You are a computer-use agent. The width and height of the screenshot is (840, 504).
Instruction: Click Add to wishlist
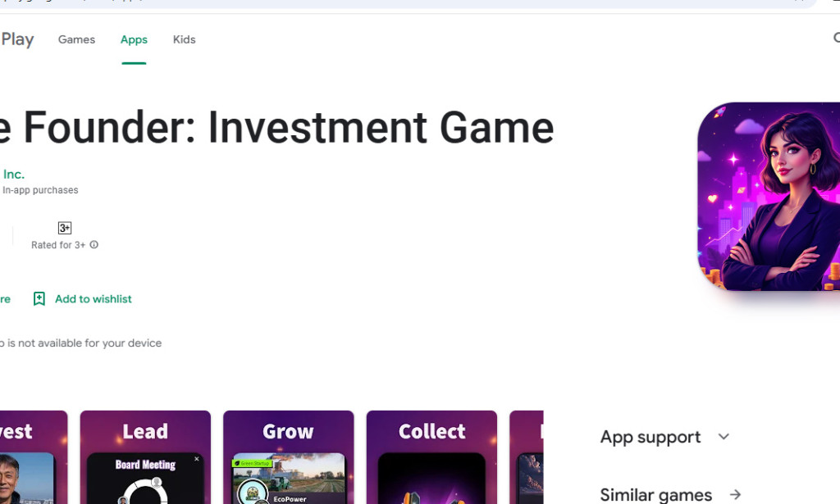point(93,298)
